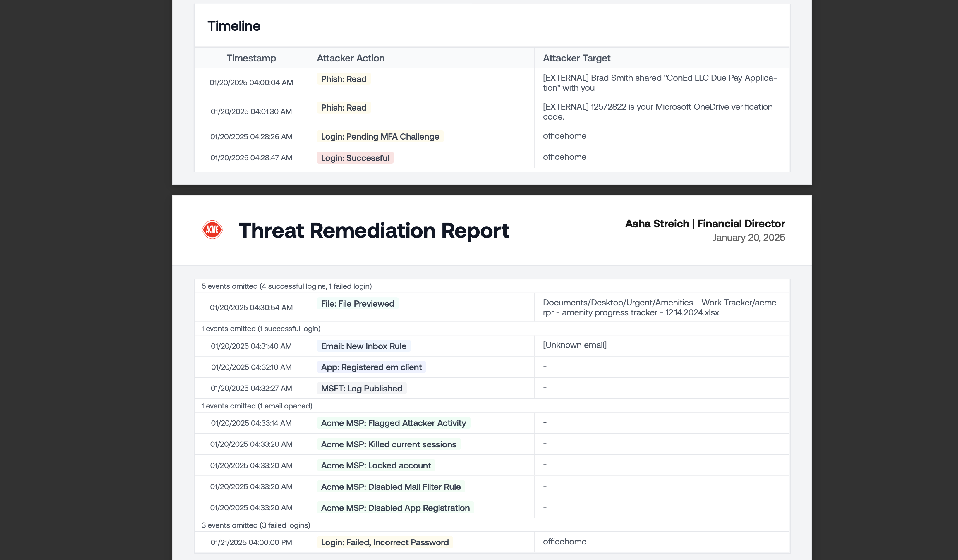
Task: Click the ACME logo icon
Action: click(x=212, y=230)
